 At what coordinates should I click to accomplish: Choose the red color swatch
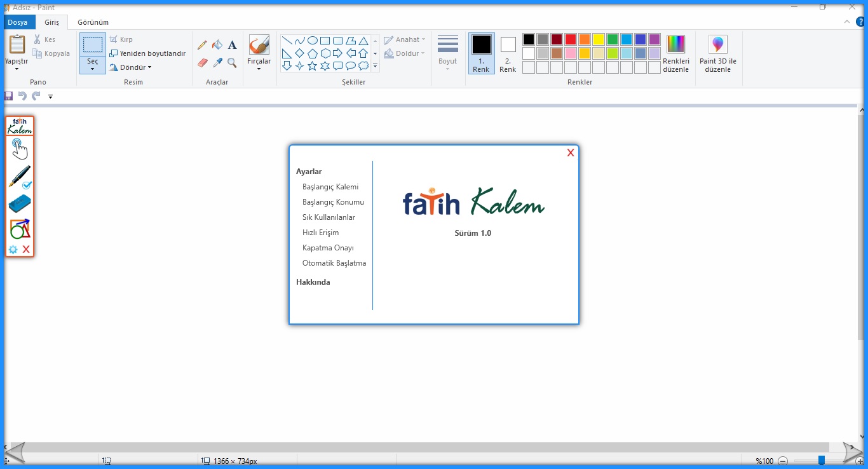coord(571,39)
